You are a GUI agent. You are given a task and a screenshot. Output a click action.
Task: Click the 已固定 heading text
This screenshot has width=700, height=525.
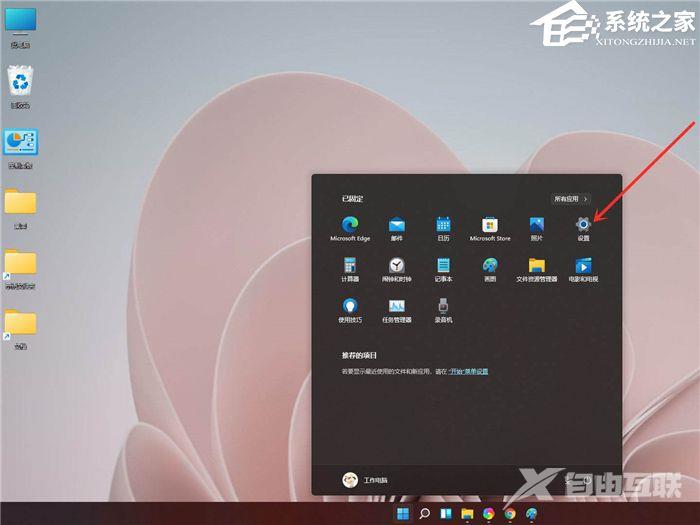352,199
